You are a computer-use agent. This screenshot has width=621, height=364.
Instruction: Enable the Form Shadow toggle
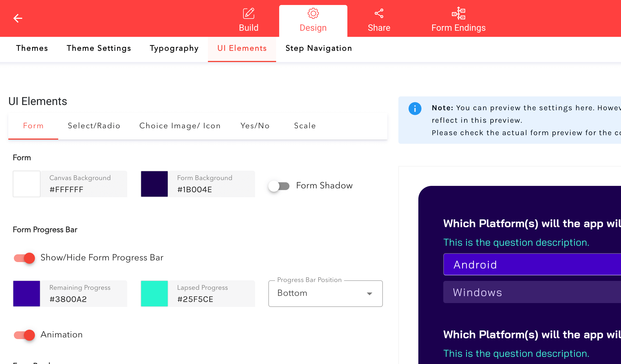tap(279, 186)
